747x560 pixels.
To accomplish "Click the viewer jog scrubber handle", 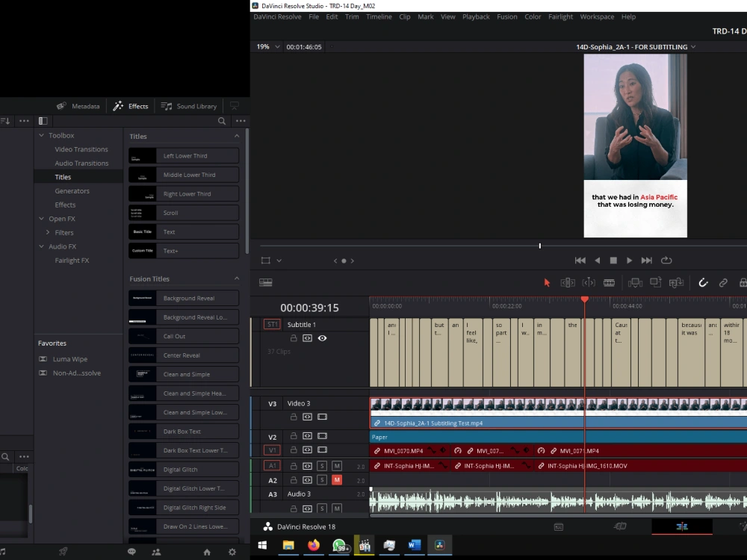I will (x=540, y=246).
